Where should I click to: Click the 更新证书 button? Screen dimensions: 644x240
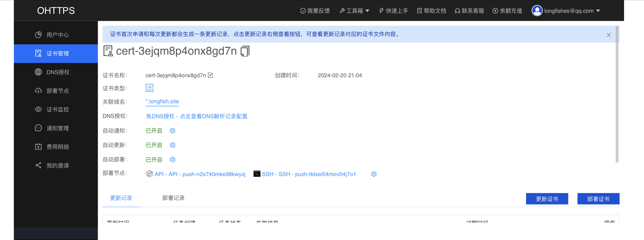547,199
